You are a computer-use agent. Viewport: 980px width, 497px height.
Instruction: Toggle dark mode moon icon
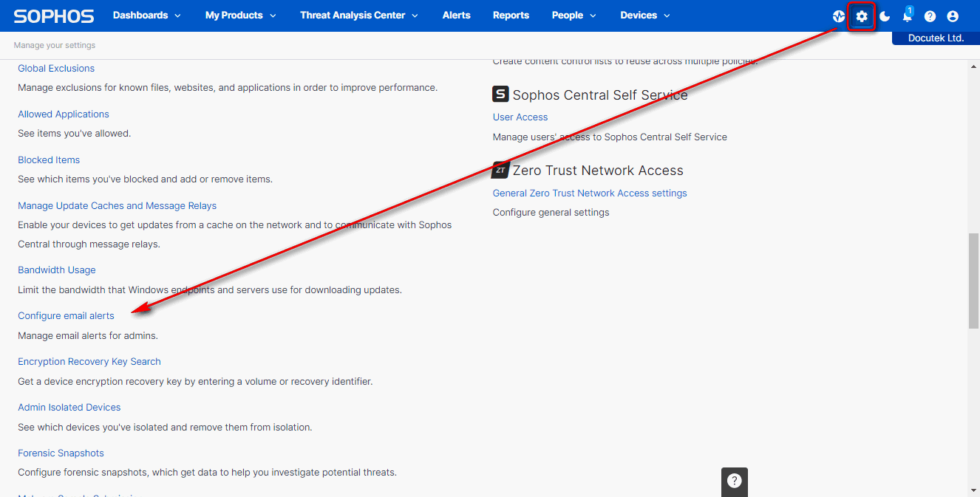(x=885, y=16)
